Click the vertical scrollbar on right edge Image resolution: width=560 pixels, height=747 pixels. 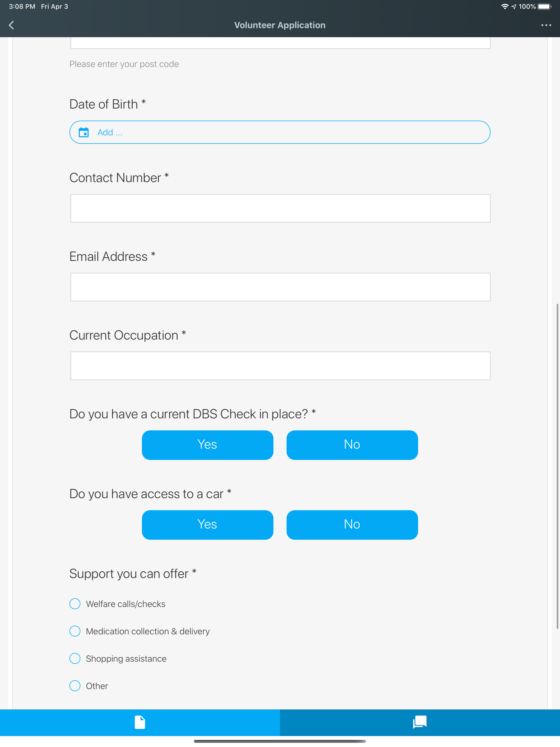click(557, 466)
